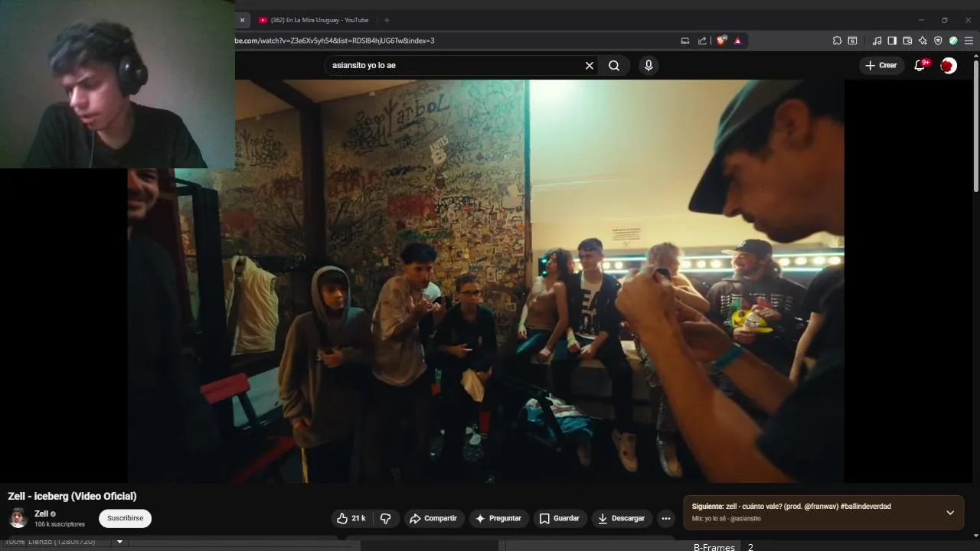This screenshot has width=980, height=551.
Task: Share this page from address bar
Action: pyautogui.click(x=702, y=41)
